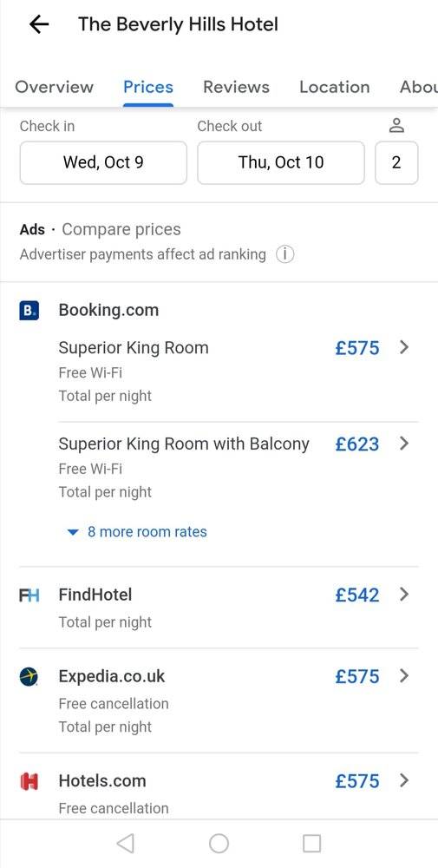This screenshot has width=438, height=868.
Task: Change check-out date Thu, Oct 10
Action: point(281,163)
